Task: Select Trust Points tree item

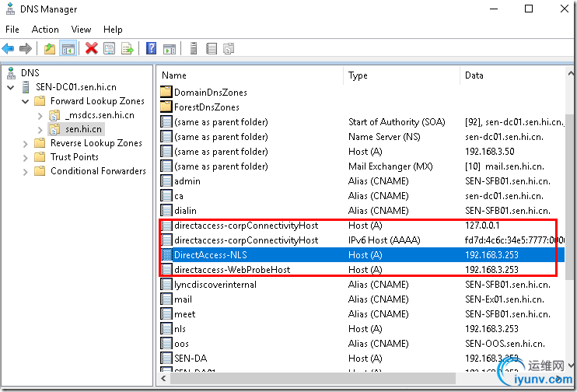Action: point(75,157)
